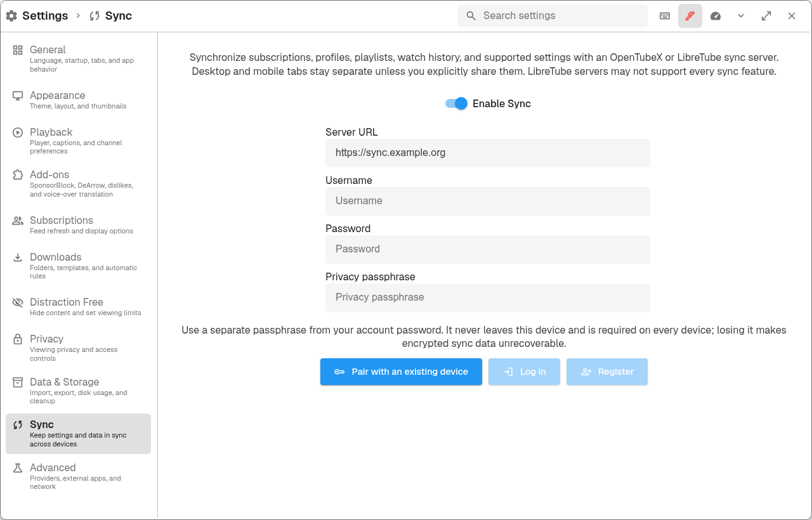Click the note starting "Use a separate passphrase"

point(484,337)
